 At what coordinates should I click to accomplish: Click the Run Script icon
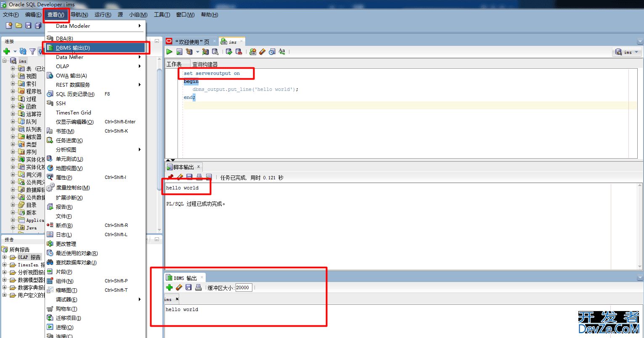tap(179, 51)
